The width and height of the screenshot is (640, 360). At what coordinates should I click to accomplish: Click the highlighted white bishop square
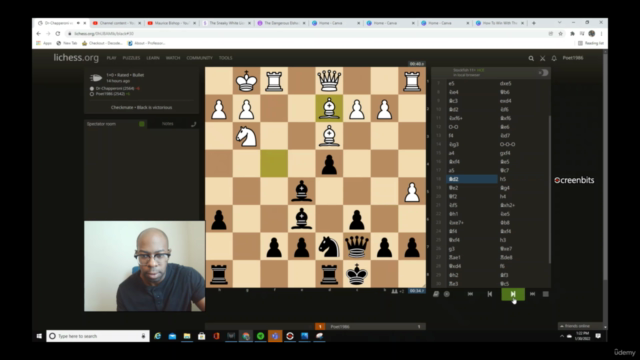click(x=329, y=109)
